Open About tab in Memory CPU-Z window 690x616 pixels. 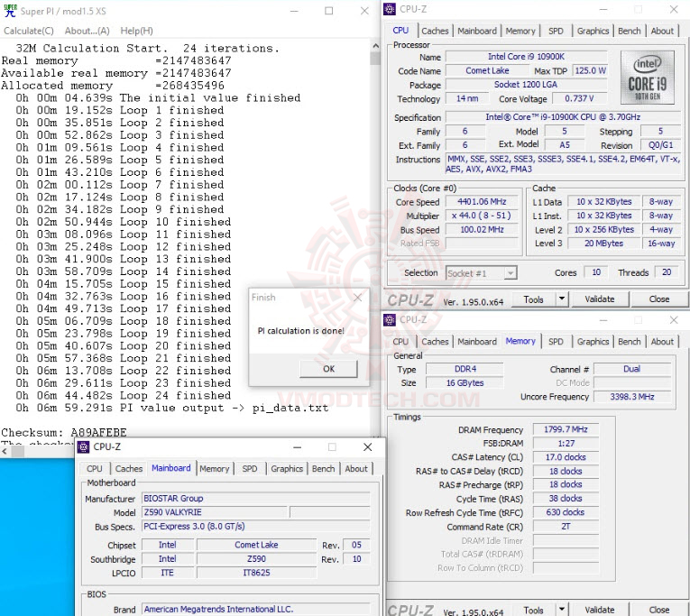(x=662, y=342)
